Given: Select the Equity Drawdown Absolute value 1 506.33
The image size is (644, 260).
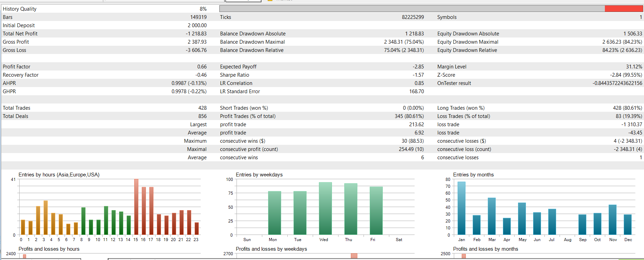Looking at the screenshot, I should (633, 34).
